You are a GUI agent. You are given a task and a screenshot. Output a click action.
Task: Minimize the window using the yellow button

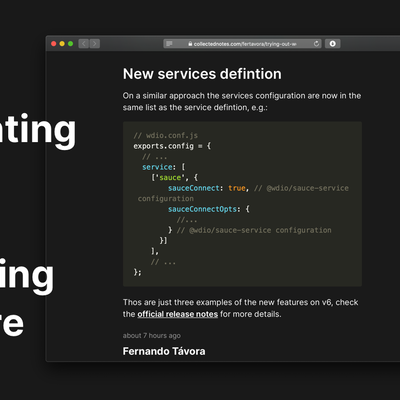point(62,44)
